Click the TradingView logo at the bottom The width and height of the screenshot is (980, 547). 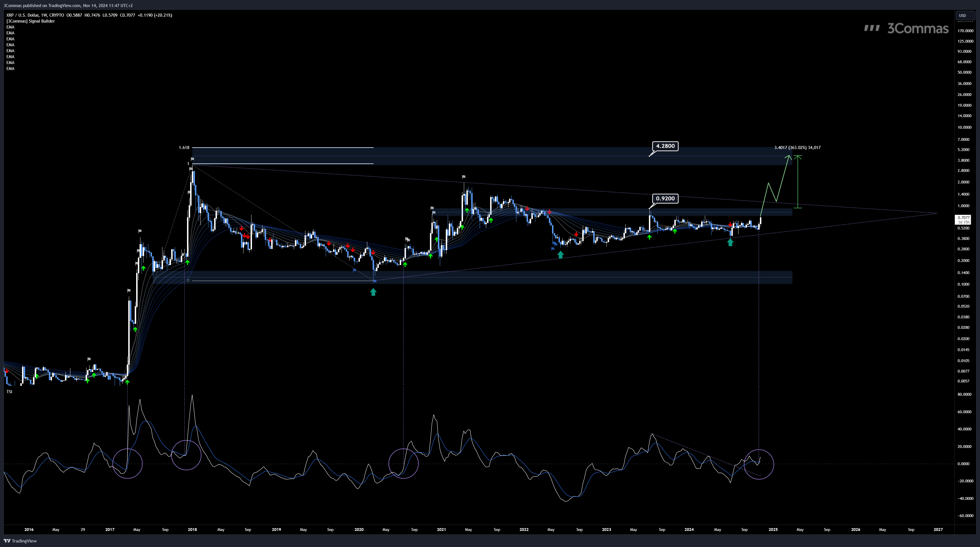(20, 541)
